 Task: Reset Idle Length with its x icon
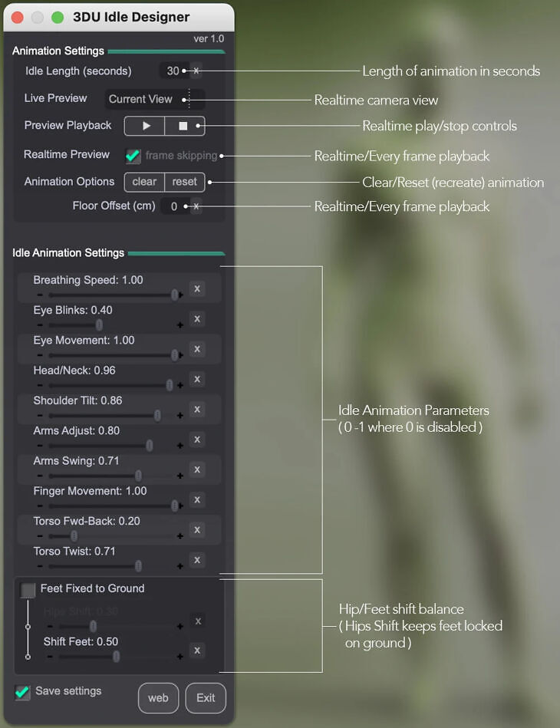click(196, 71)
